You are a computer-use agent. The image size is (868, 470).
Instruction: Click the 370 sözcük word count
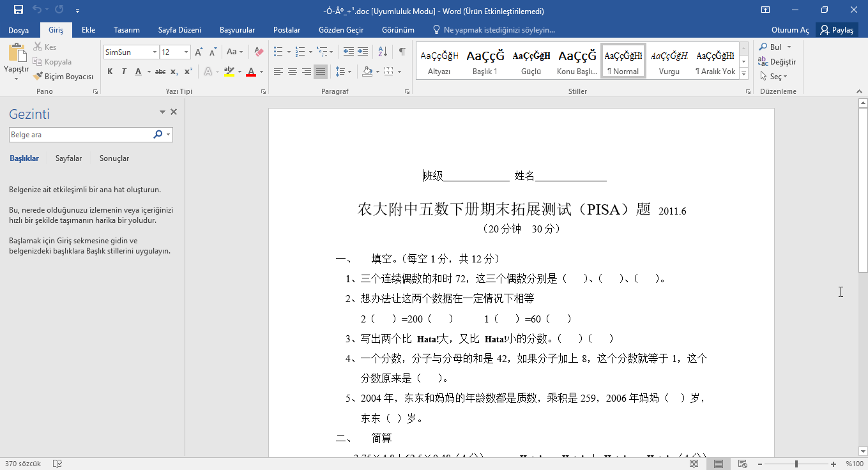point(23,464)
